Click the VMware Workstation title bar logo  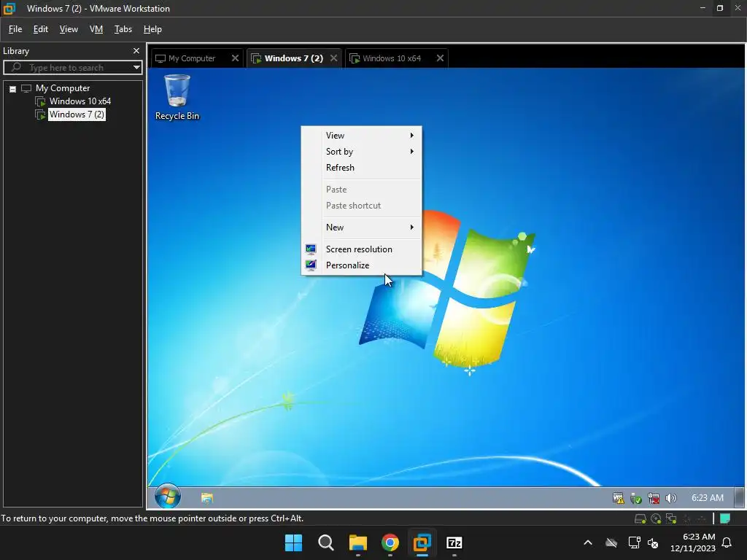tap(9, 8)
